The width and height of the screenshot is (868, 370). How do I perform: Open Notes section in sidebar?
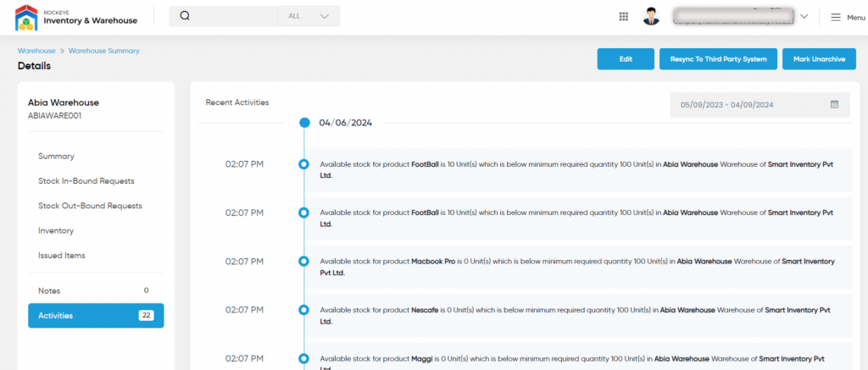point(96,290)
